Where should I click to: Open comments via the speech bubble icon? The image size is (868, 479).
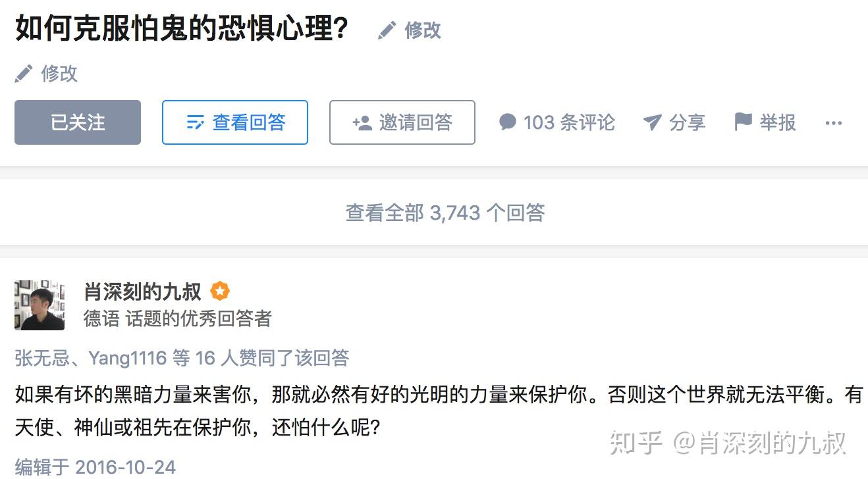pos(508,122)
